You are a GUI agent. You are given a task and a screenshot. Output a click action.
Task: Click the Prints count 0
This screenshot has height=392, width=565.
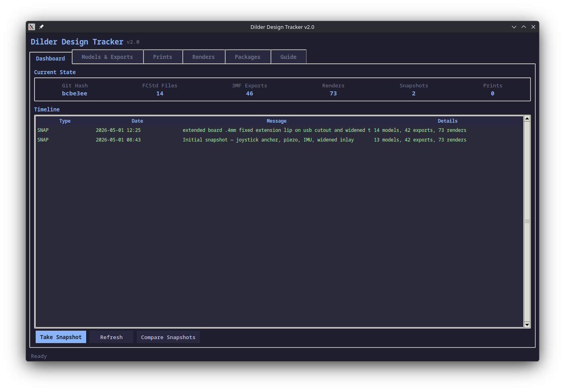click(493, 93)
